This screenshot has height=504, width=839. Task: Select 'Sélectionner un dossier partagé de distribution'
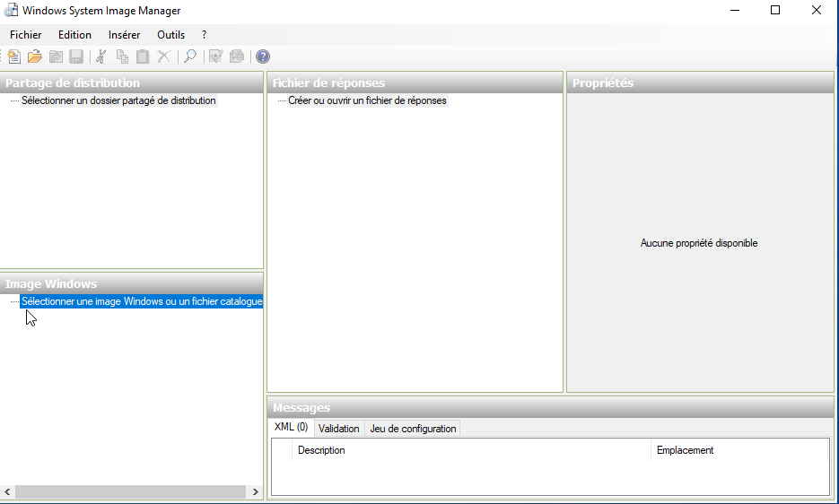tap(118, 100)
